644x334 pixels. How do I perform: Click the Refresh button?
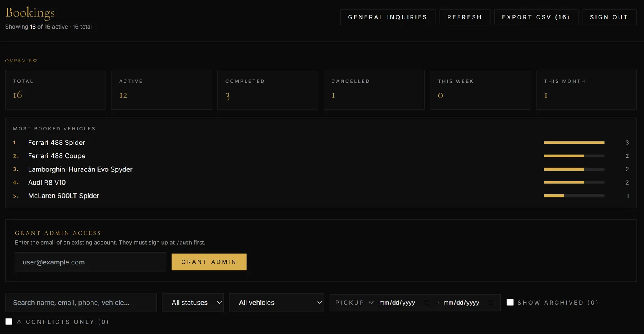(464, 17)
